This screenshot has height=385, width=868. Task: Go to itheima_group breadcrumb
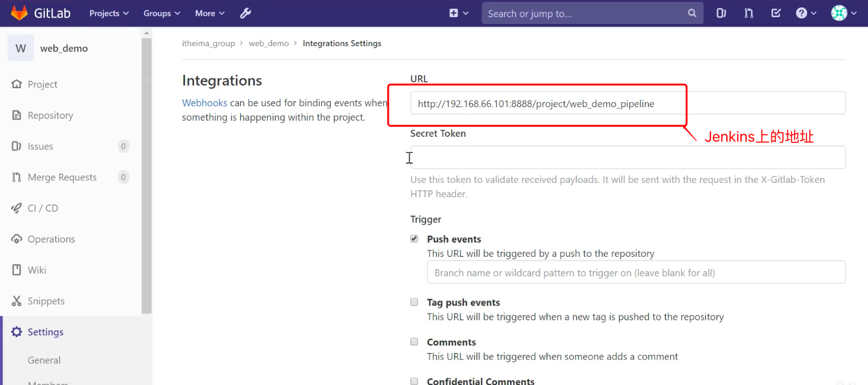(x=209, y=43)
